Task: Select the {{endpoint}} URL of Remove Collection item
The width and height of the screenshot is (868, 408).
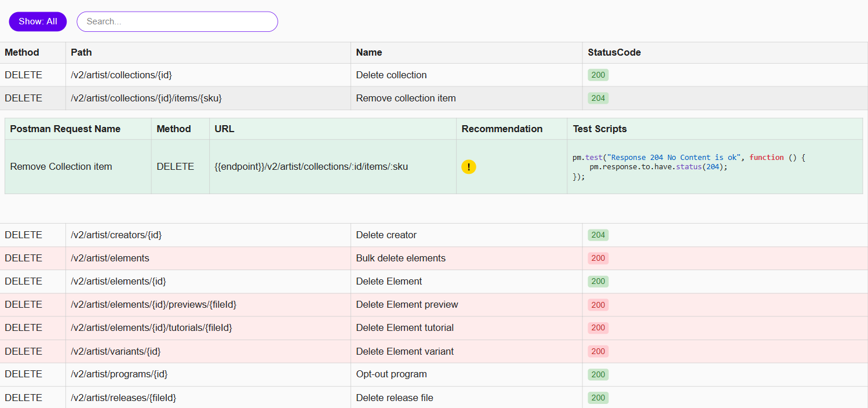Action: (311, 167)
